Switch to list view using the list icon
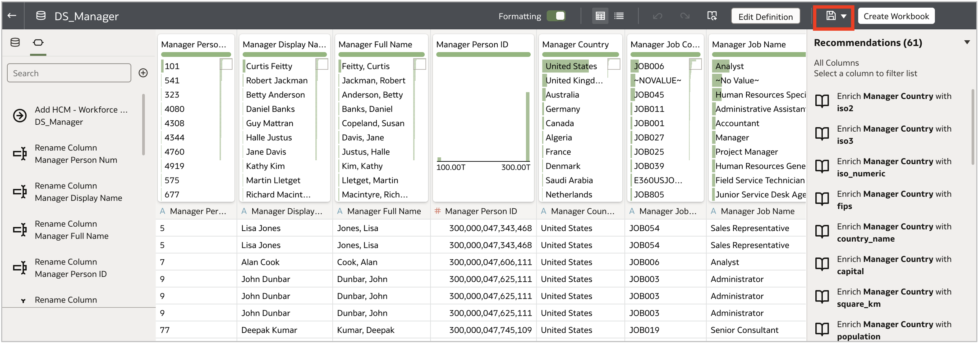This screenshot has height=344, width=980. pos(619,16)
